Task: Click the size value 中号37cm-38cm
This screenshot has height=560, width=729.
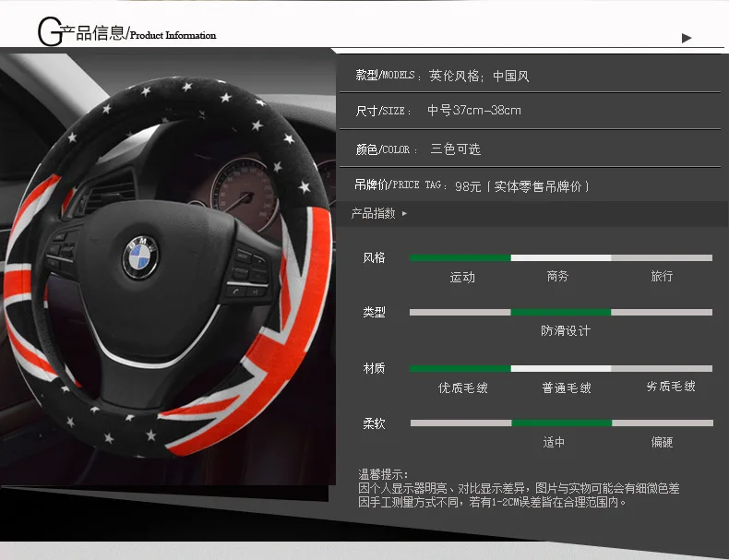Action: [x=474, y=111]
